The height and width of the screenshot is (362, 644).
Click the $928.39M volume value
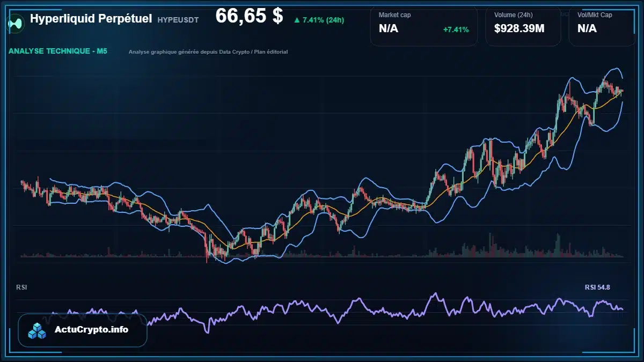pyautogui.click(x=519, y=29)
